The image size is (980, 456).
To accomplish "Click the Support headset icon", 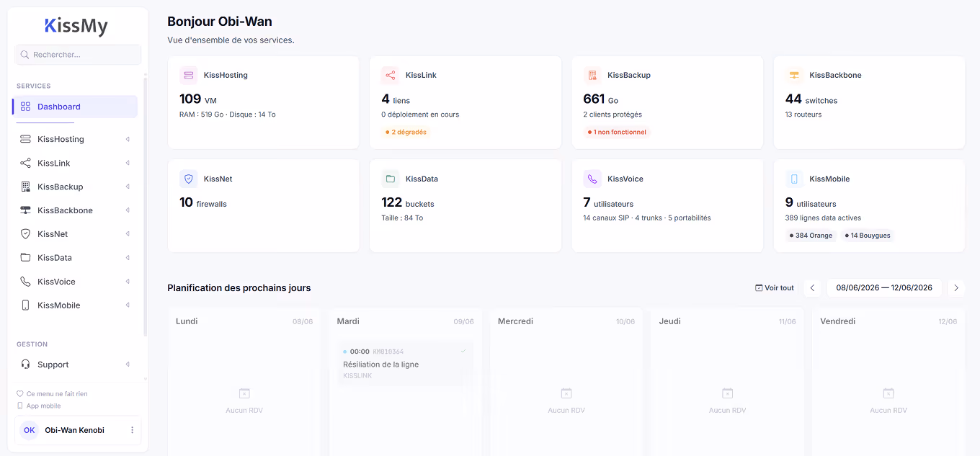I will coord(25,365).
